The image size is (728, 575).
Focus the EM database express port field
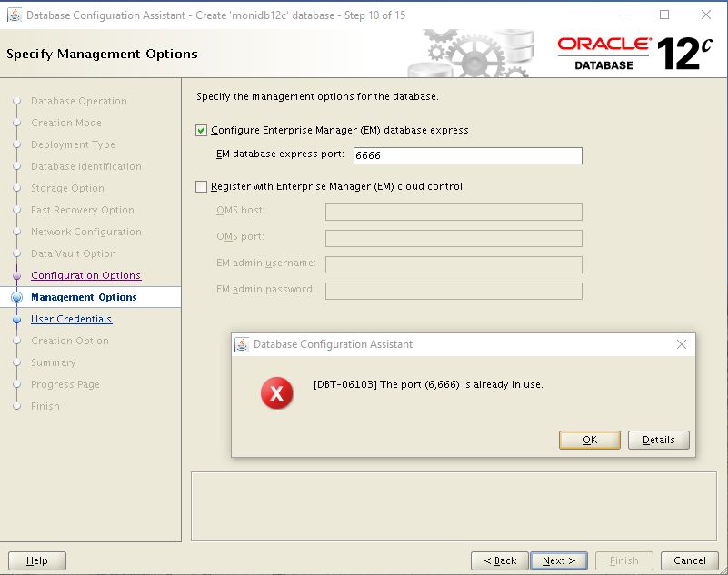[x=467, y=155]
